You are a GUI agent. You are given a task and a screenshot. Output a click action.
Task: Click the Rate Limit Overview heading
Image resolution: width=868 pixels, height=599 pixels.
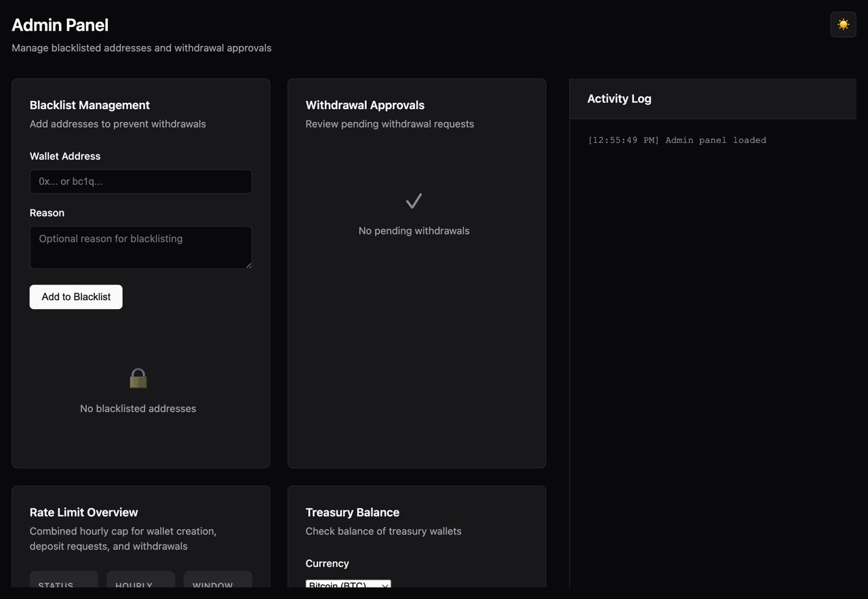(x=83, y=512)
